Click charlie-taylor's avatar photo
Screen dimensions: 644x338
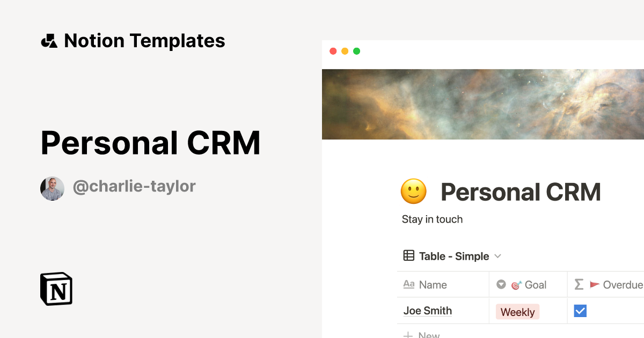pyautogui.click(x=52, y=188)
